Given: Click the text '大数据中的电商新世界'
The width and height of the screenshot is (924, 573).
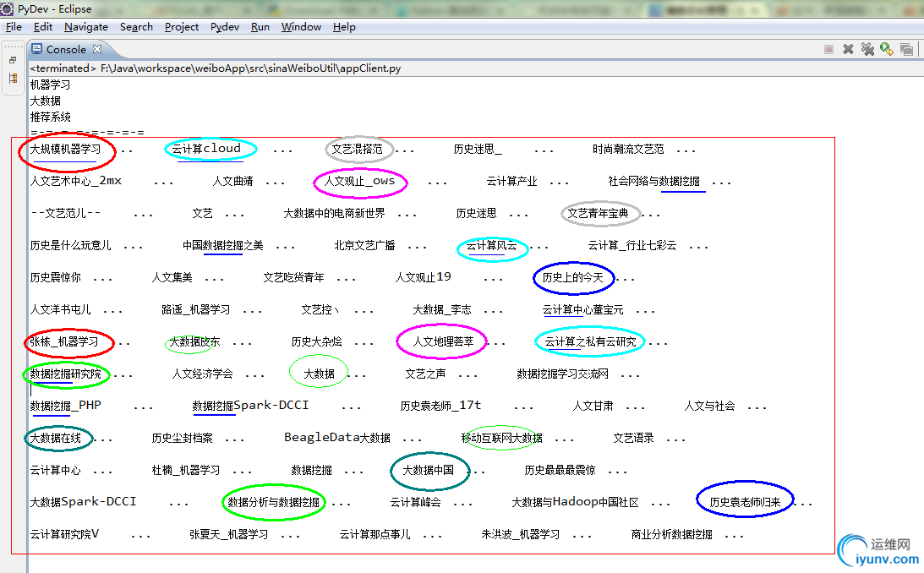Looking at the screenshot, I should pos(334,213).
